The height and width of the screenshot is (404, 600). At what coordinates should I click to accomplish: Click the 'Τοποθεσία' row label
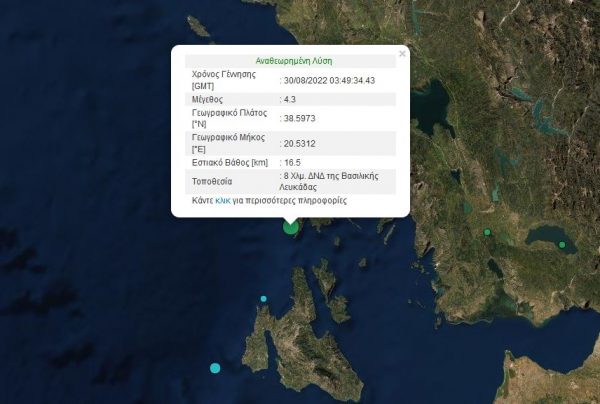click(x=213, y=183)
